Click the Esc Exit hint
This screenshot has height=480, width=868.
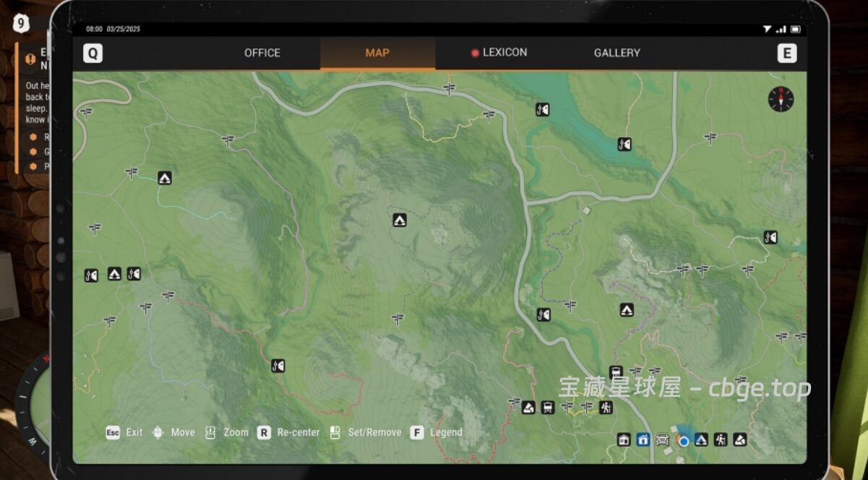click(124, 432)
